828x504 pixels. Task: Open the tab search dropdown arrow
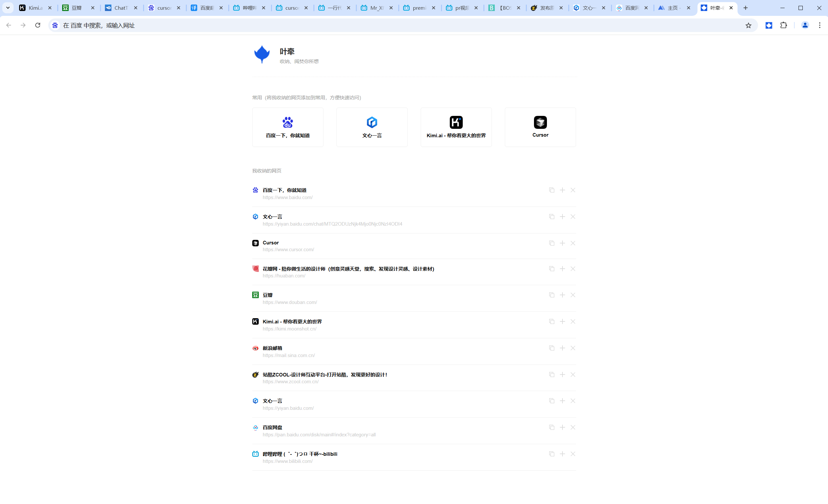[x=8, y=8]
